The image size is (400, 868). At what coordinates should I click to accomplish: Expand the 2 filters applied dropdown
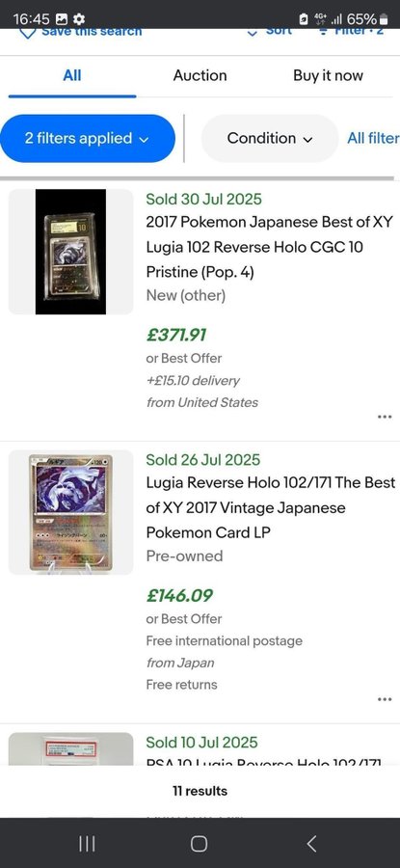[x=88, y=138]
